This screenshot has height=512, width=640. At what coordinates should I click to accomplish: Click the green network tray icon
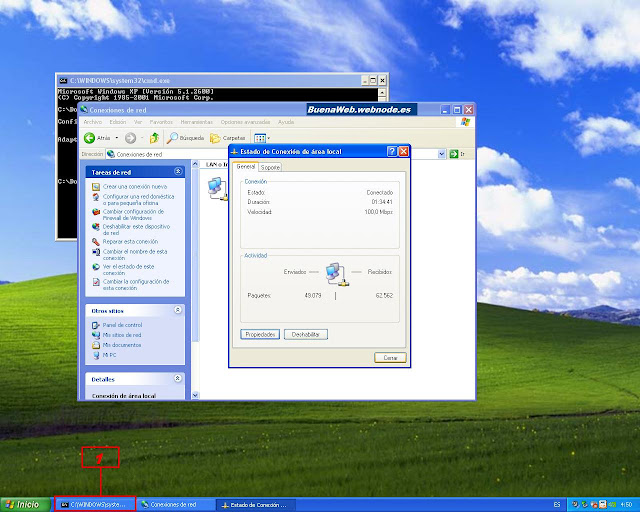584,505
